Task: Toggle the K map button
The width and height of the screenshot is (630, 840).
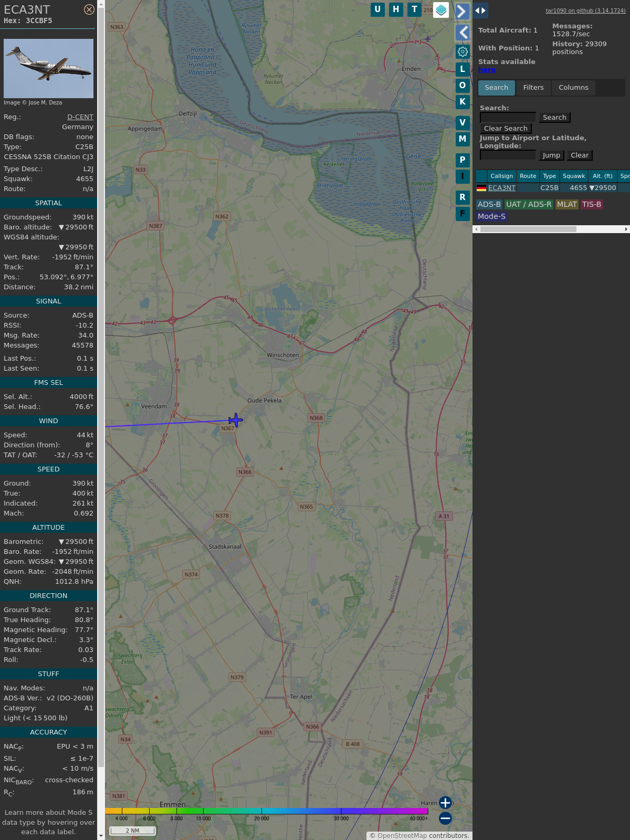Action: point(463,102)
